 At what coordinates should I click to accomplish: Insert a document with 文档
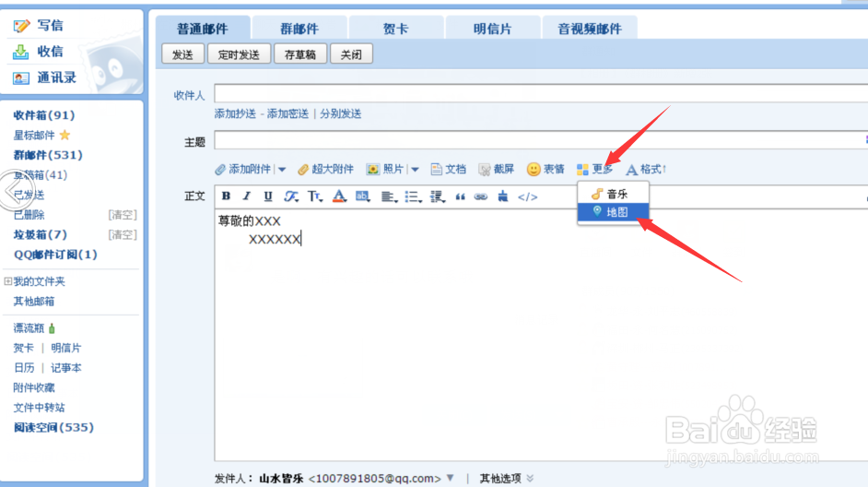coord(449,169)
